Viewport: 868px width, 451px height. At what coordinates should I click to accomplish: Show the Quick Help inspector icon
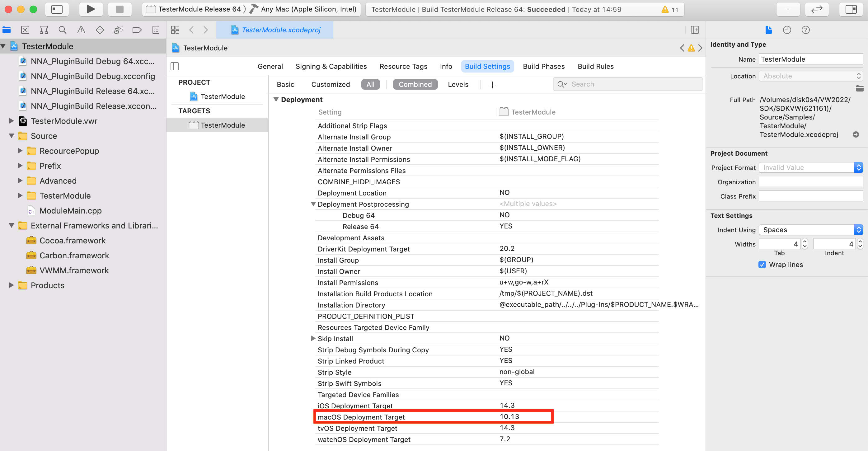click(806, 30)
